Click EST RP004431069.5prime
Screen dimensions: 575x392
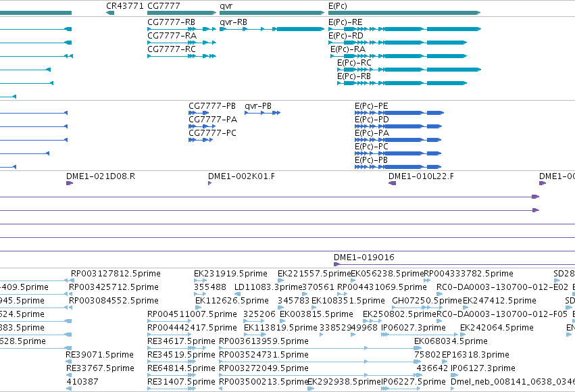tap(342, 294)
